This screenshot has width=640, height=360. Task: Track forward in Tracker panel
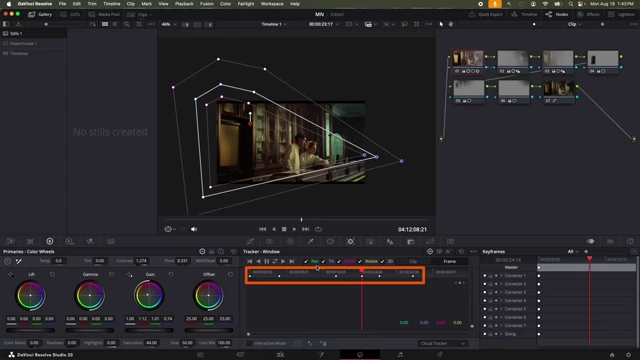[x=283, y=261]
